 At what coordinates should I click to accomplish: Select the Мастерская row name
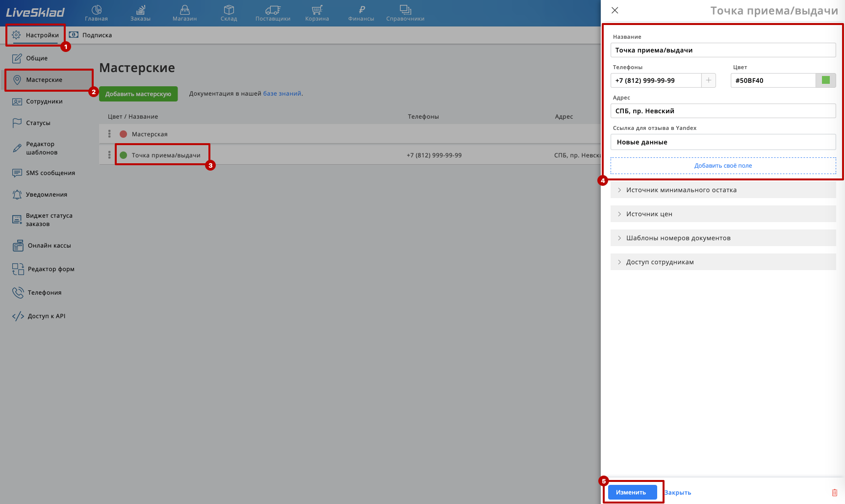(x=150, y=134)
